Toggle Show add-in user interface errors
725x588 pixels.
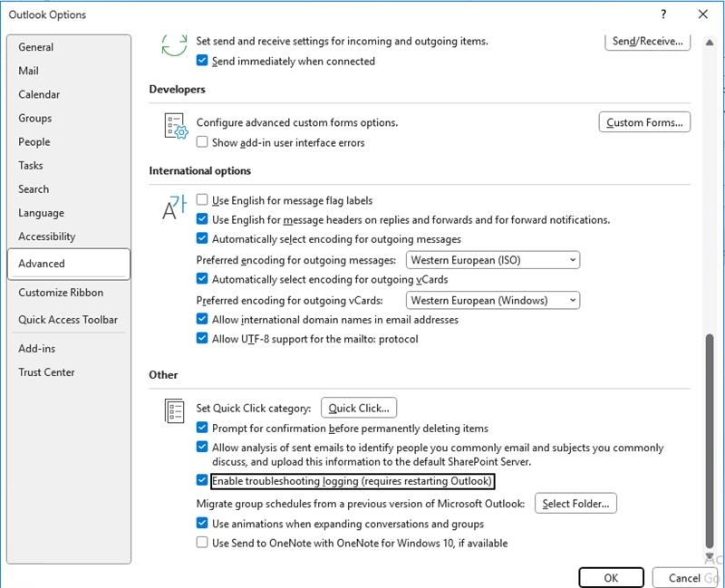coord(201,141)
